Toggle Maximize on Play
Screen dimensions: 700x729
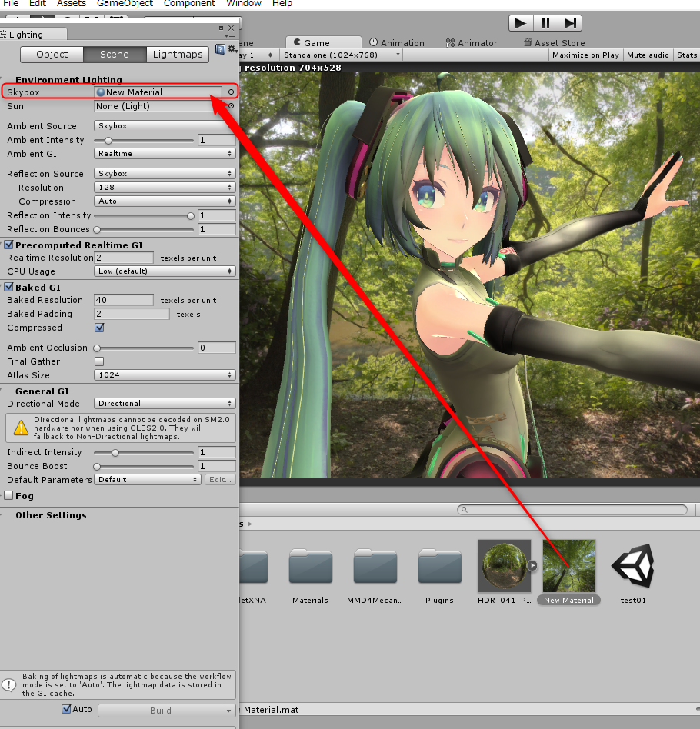pyautogui.click(x=585, y=55)
